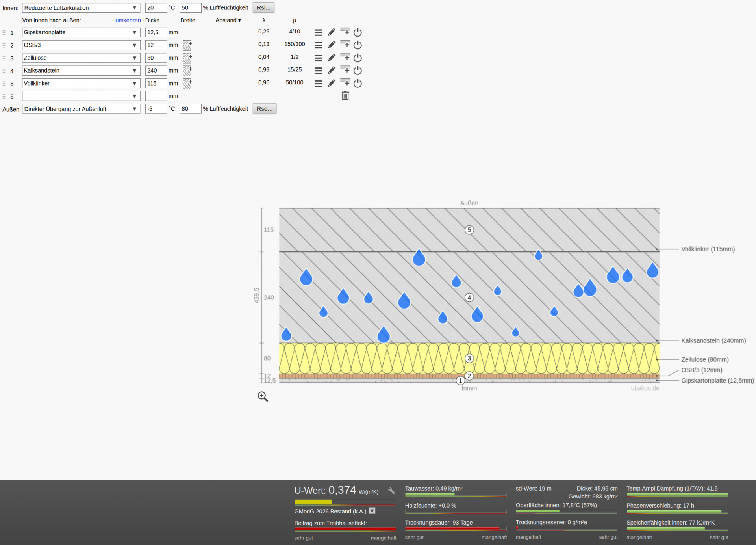
Task: Edit Vollklinker layer with pencil icon
Action: 332,83
